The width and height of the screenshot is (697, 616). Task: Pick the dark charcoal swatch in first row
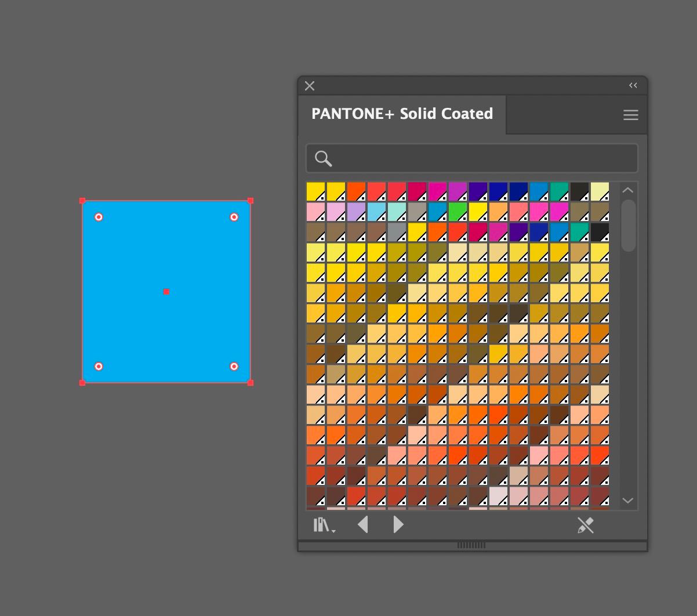pyautogui.click(x=580, y=191)
